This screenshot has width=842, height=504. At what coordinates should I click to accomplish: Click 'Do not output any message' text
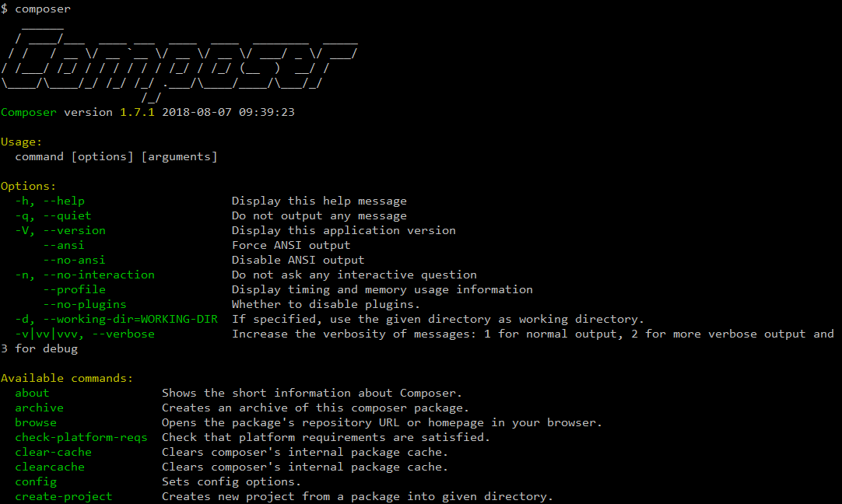319,215
